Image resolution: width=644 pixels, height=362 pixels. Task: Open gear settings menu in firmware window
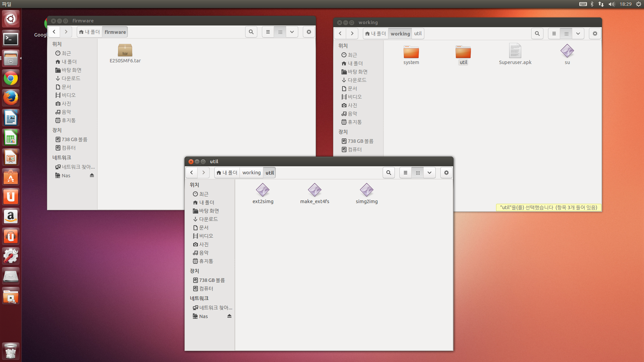[x=309, y=32]
